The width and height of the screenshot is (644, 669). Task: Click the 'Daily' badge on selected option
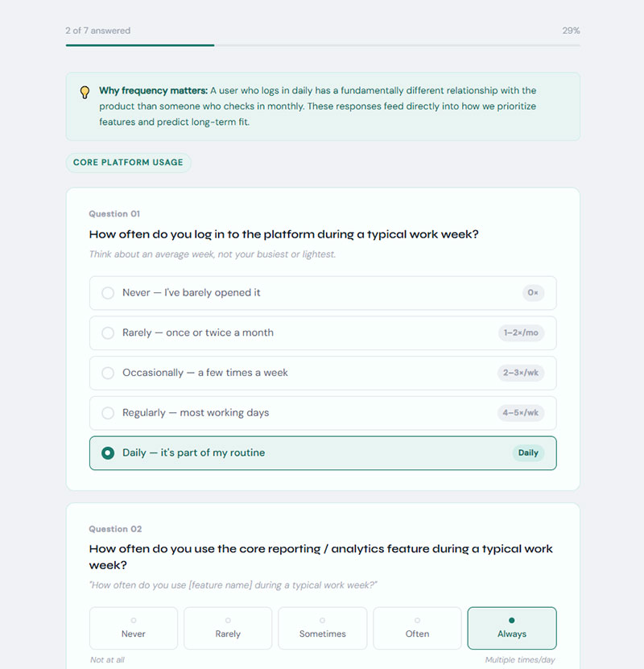[x=528, y=453]
